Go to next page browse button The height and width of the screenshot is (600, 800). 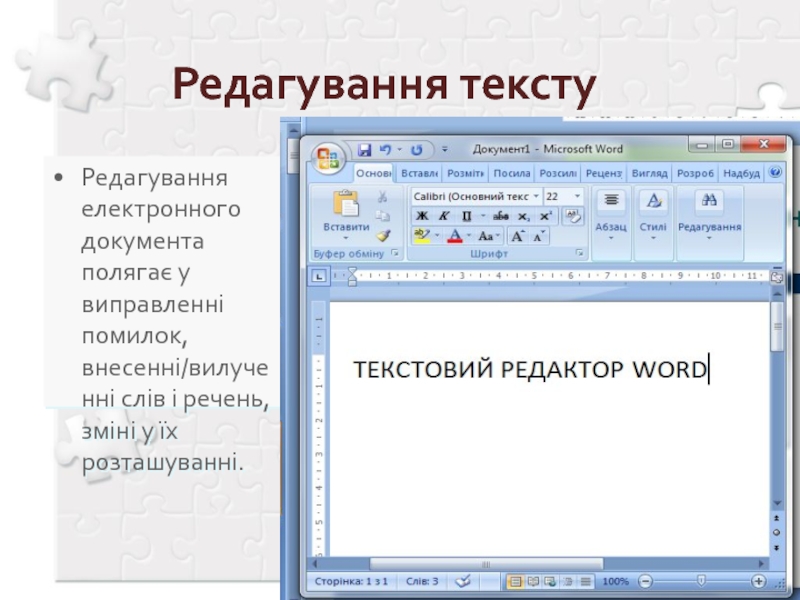click(x=777, y=547)
